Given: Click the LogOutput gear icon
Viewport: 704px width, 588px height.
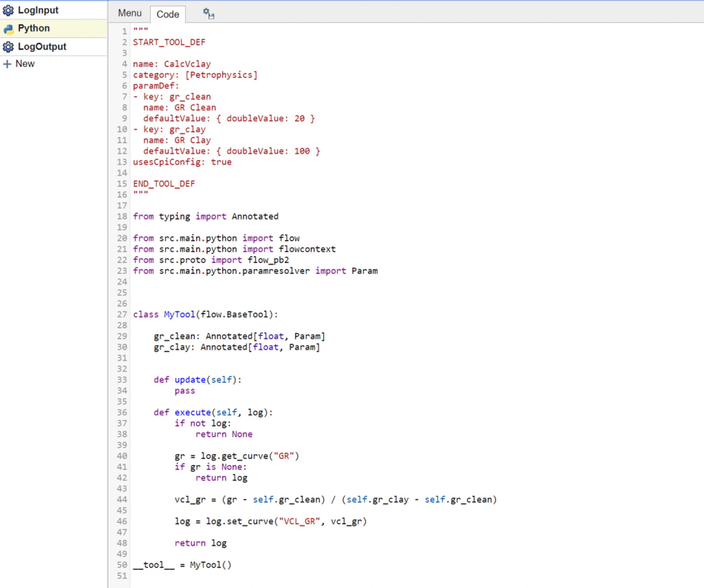Looking at the screenshot, I should (8, 47).
